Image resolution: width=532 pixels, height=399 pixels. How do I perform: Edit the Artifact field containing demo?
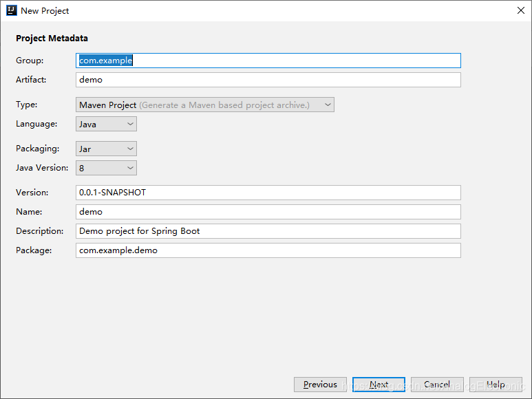pyautogui.click(x=268, y=80)
